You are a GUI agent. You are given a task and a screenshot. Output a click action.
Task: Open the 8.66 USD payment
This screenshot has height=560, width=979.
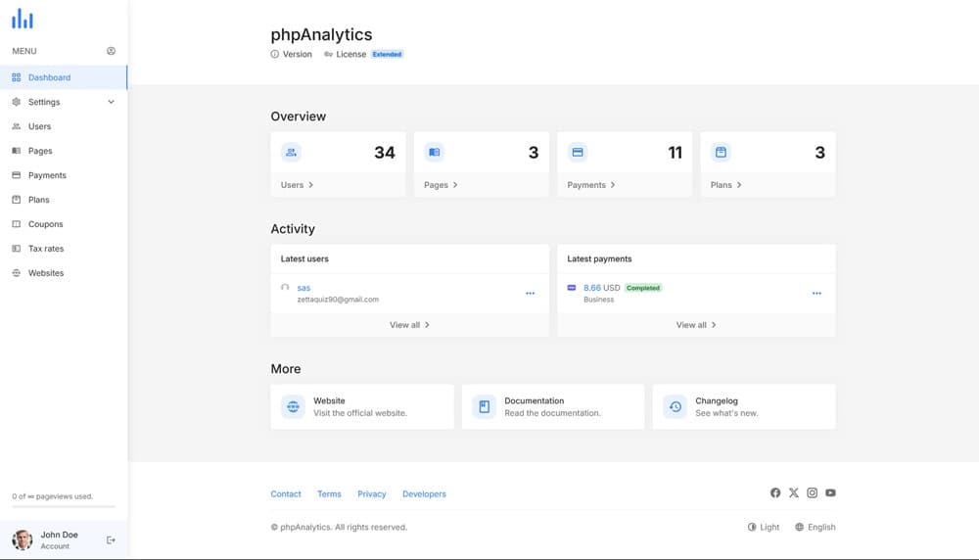(x=592, y=288)
